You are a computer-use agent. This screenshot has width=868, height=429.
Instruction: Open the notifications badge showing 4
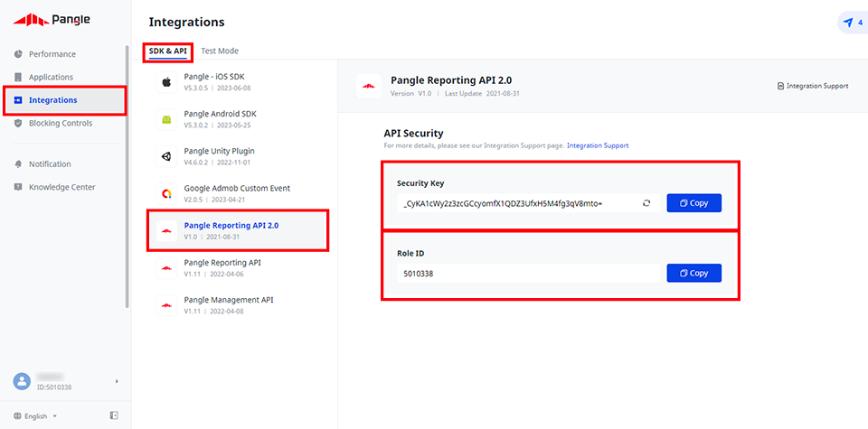853,23
